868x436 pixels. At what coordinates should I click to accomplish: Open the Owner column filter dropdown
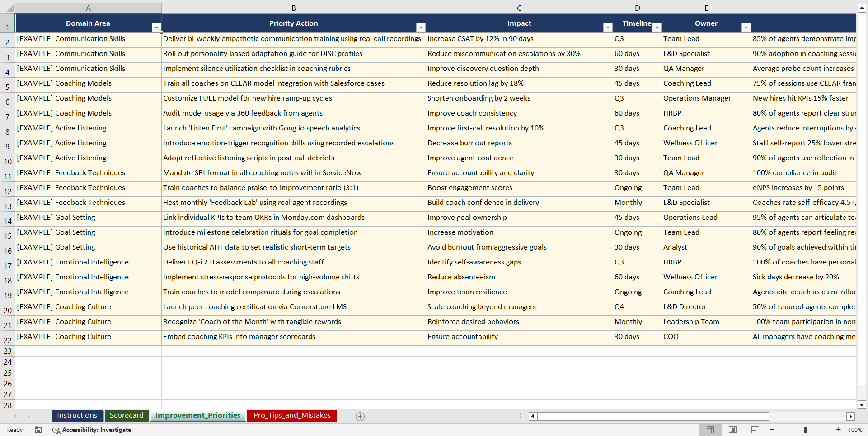(746, 28)
